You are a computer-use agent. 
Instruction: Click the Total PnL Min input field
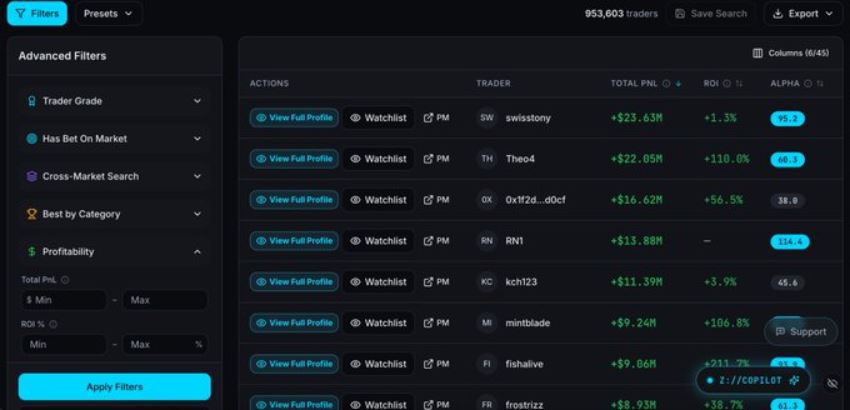point(64,300)
